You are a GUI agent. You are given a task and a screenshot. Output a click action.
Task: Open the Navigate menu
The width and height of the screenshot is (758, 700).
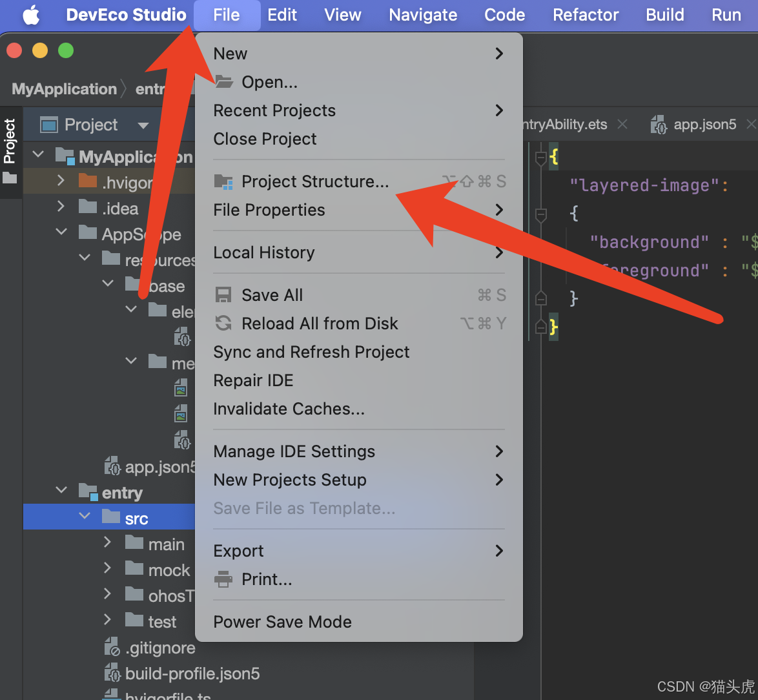click(423, 15)
